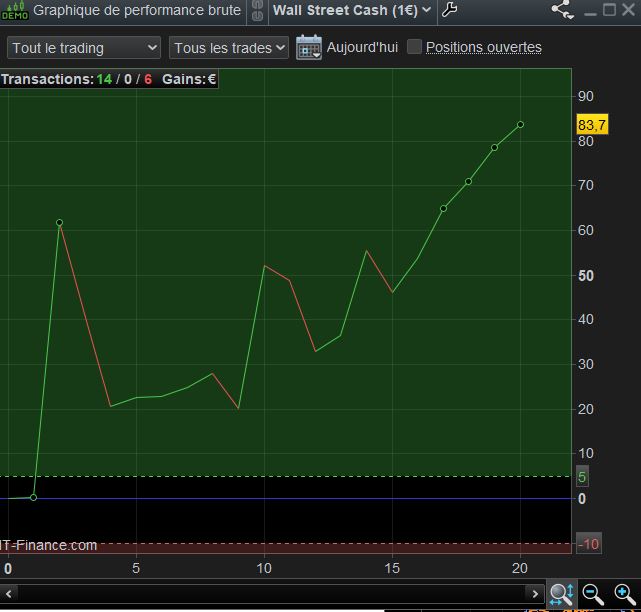
Task: Click the Positions ouvertes link label
Action: 484,47
